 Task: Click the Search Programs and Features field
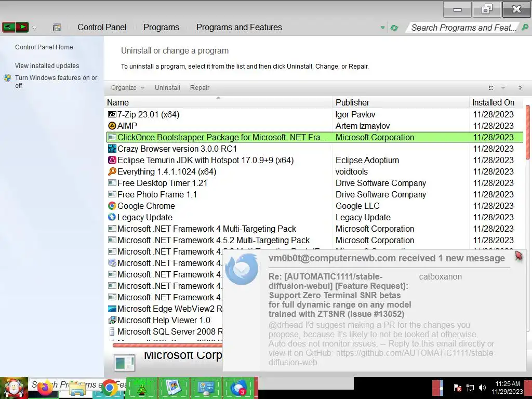(463, 28)
